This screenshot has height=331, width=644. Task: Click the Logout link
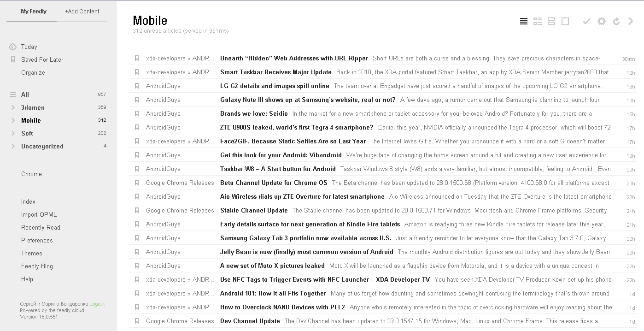pos(97,304)
